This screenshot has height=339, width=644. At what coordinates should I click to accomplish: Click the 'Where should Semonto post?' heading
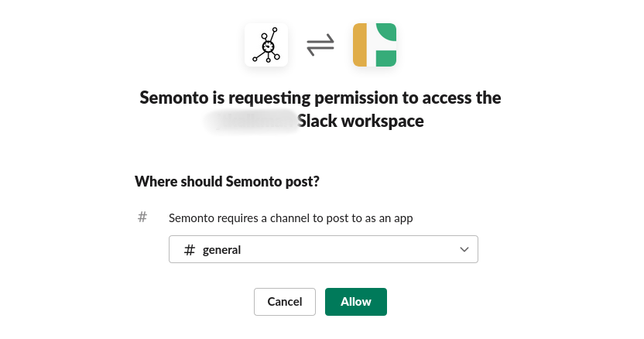[x=227, y=182]
